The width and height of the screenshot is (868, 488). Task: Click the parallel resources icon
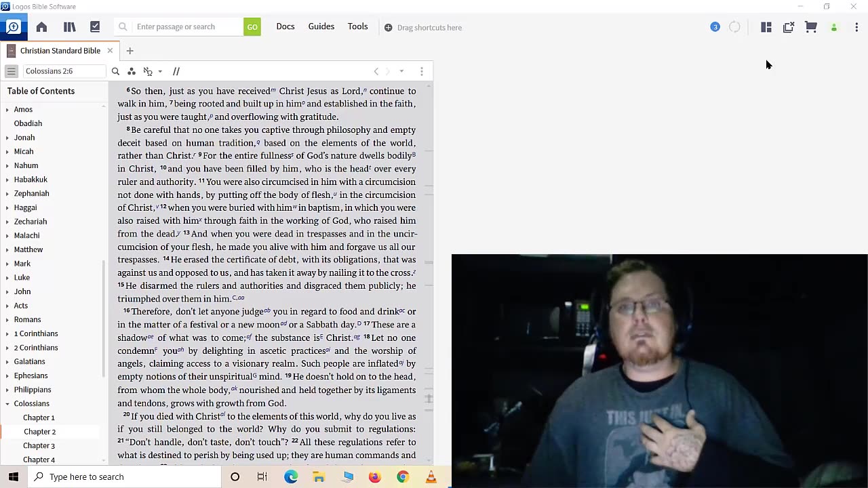pyautogui.click(x=176, y=71)
